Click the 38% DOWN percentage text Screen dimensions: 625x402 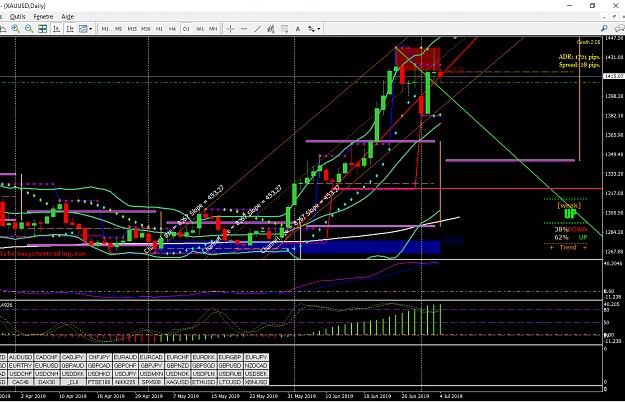click(570, 230)
